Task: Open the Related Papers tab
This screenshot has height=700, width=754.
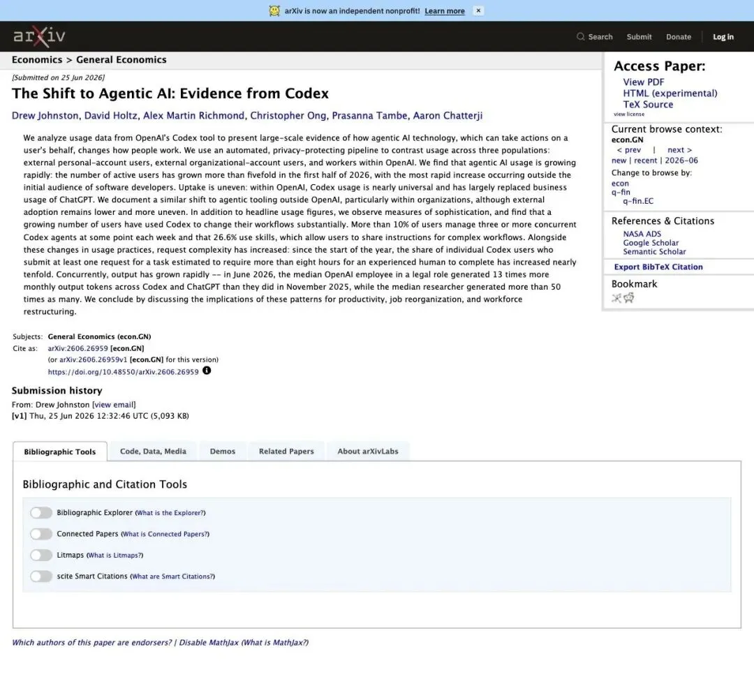Action: coord(286,452)
